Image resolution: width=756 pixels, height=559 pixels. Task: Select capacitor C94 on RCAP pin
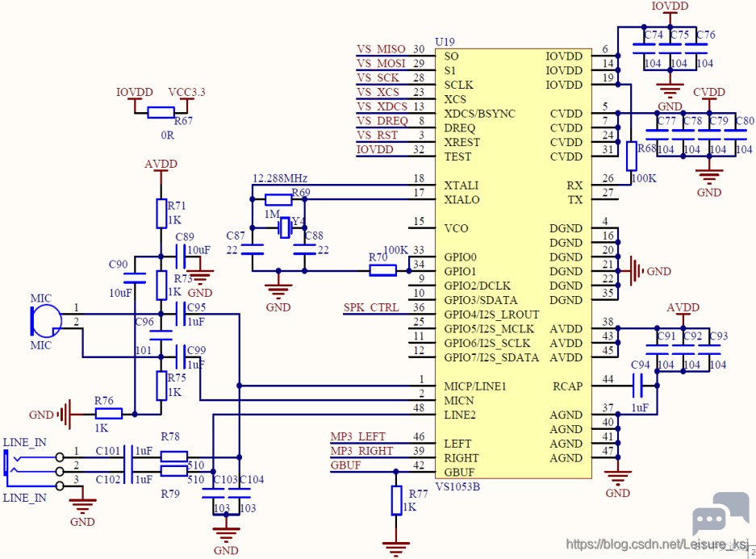[x=637, y=386]
